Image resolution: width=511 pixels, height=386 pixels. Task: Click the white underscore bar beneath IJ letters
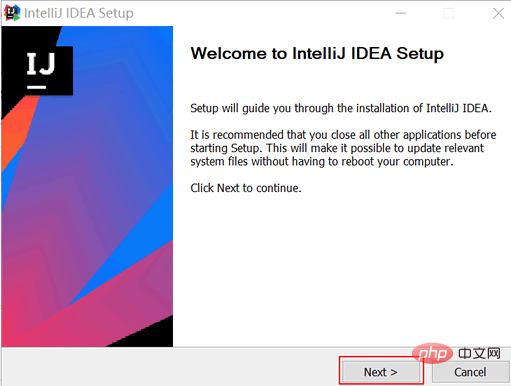[x=37, y=87]
